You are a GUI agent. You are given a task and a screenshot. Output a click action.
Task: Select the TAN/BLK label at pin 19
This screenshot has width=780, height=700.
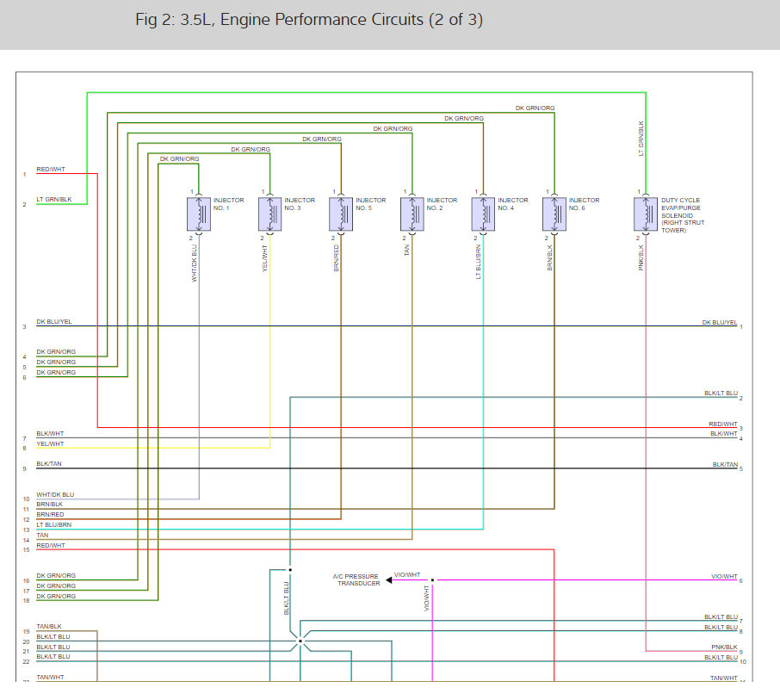(x=49, y=626)
